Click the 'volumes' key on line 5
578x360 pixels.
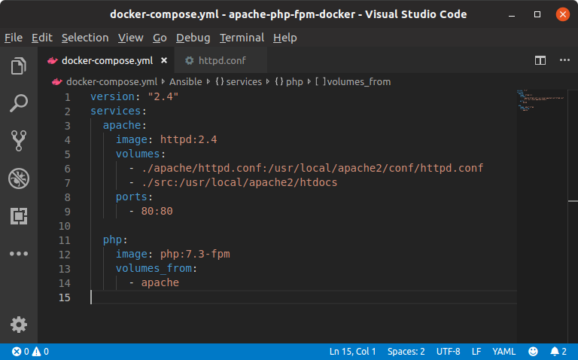pos(137,154)
